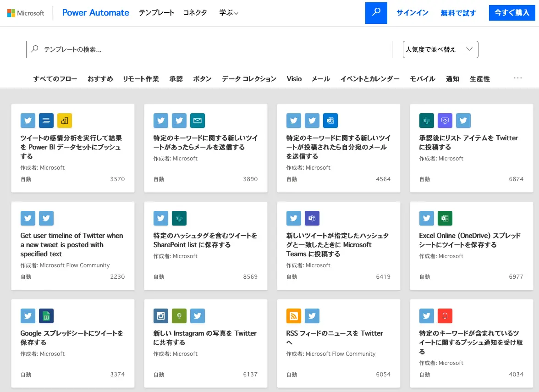Image resolution: width=539 pixels, height=392 pixels.
Task: Click the Twitter icon in 'RSS フィード' card
Action: pyautogui.click(x=312, y=316)
